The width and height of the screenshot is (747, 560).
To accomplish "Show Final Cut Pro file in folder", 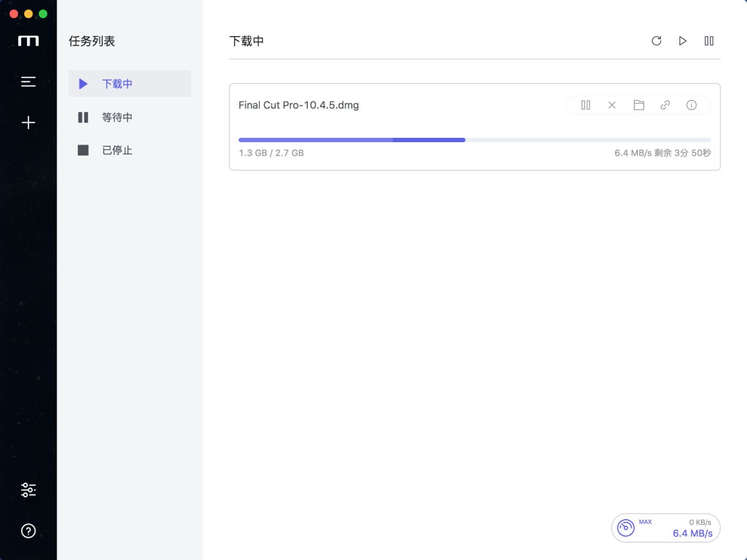I will 639,105.
